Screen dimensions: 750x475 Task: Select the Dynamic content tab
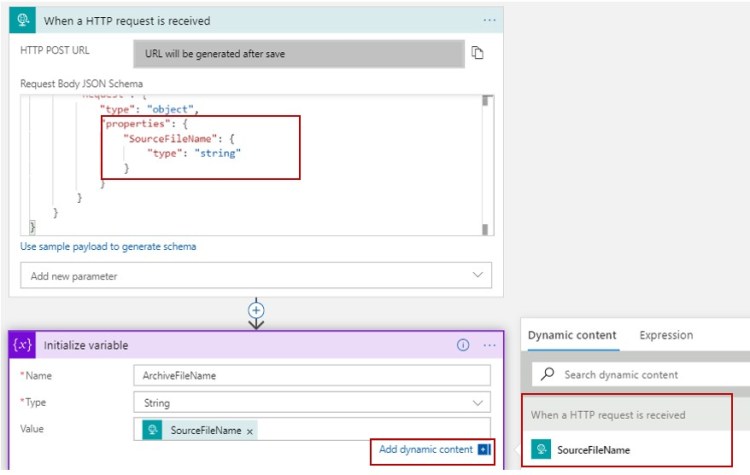(x=572, y=335)
